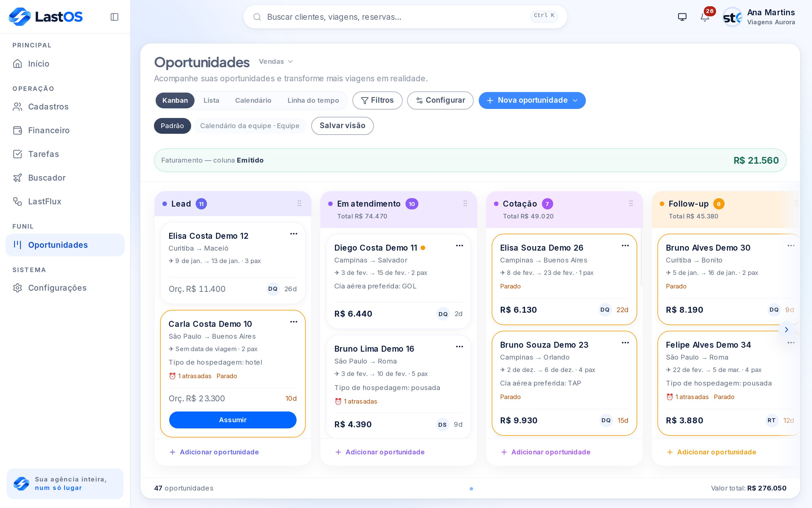Image resolution: width=812 pixels, height=508 pixels.
Task: Open options menu on Carla Costa Demo 10
Action: tap(294, 322)
